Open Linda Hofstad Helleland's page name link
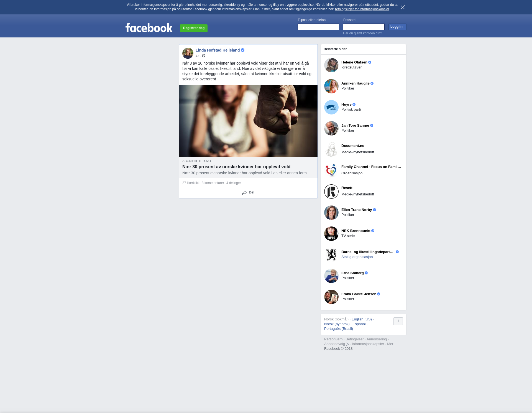Viewport: 532px width, 413px height. (x=218, y=50)
